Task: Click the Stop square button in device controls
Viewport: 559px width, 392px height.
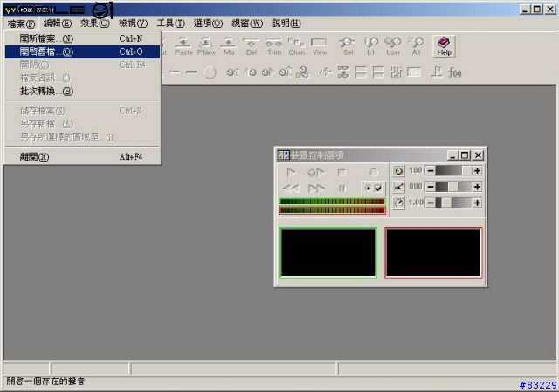Action: [342, 173]
